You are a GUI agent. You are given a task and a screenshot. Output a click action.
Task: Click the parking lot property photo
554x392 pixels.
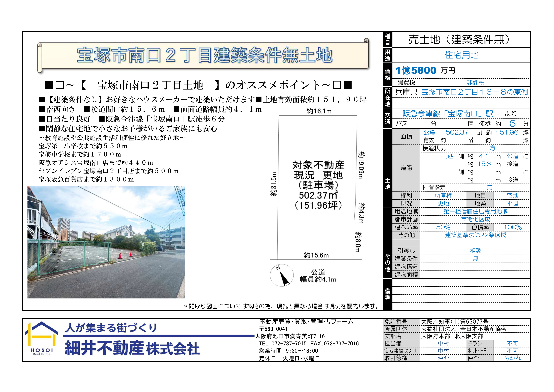tap(106, 242)
